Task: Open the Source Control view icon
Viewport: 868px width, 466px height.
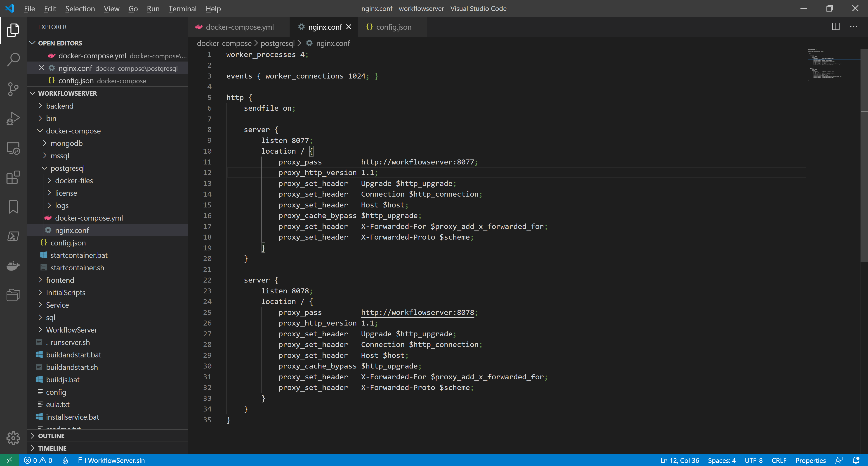Action: point(13,89)
